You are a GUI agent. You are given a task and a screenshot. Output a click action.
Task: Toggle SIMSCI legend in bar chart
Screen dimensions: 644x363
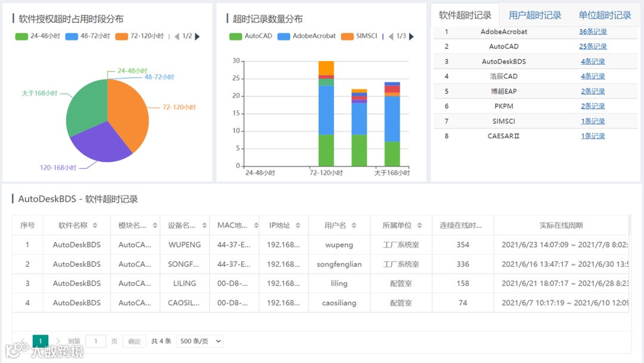359,36
